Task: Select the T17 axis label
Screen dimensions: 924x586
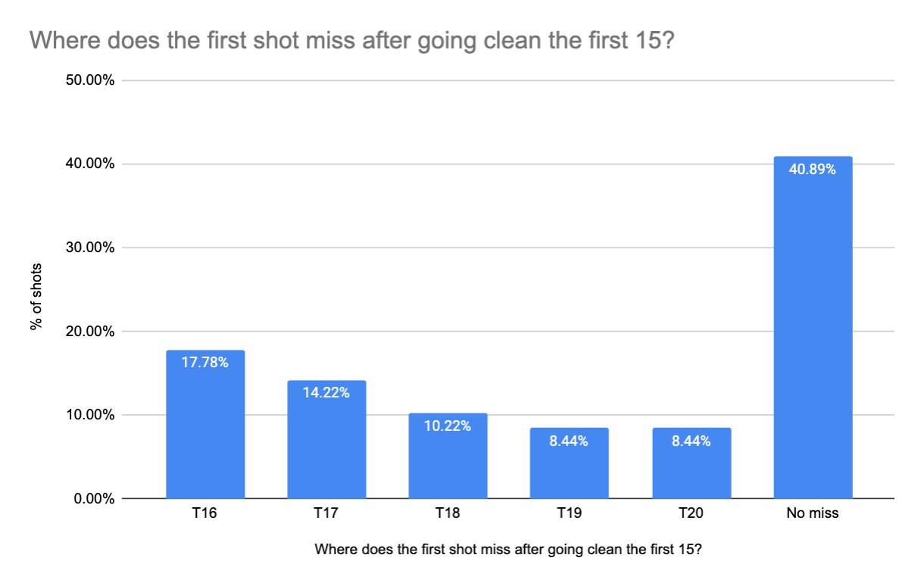Action: (x=326, y=513)
